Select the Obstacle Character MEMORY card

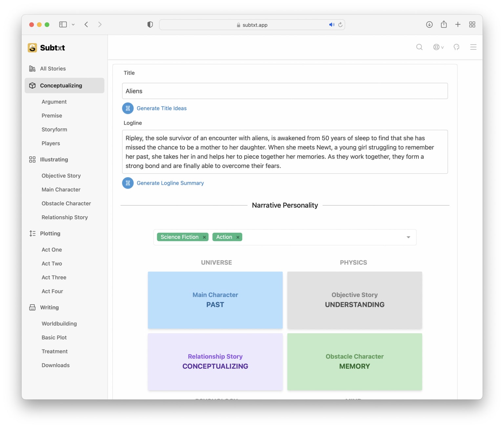click(355, 362)
